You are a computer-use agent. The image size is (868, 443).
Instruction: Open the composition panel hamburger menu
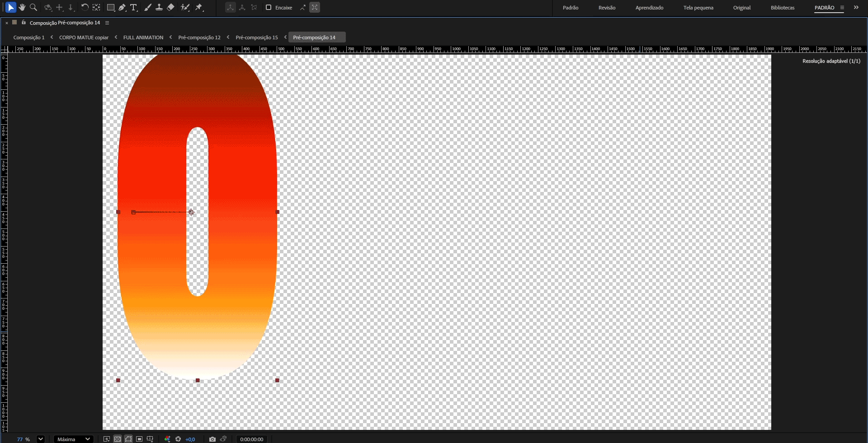(x=107, y=23)
